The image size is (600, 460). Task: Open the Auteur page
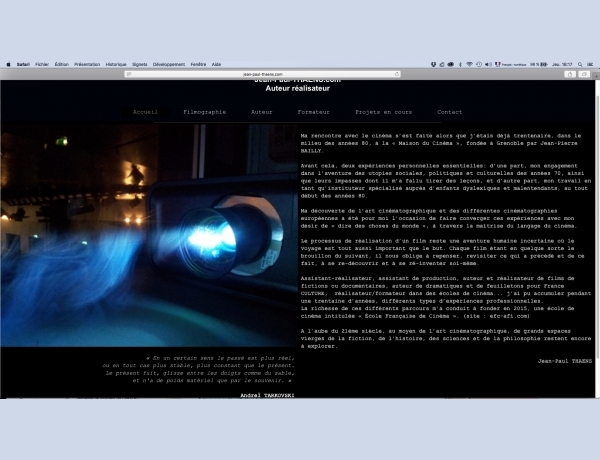[x=261, y=112]
